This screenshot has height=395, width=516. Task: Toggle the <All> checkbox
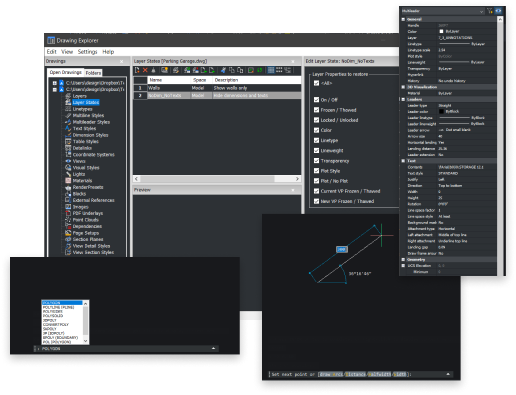[316, 83]
